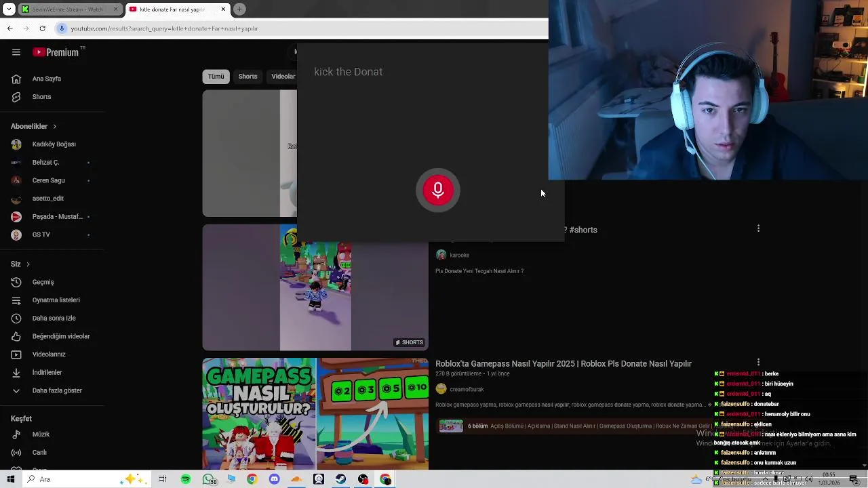This screenshot has height=488, width=868.
Task: Open Ceren Sagu channel subscription
Action: pos(52,180)
